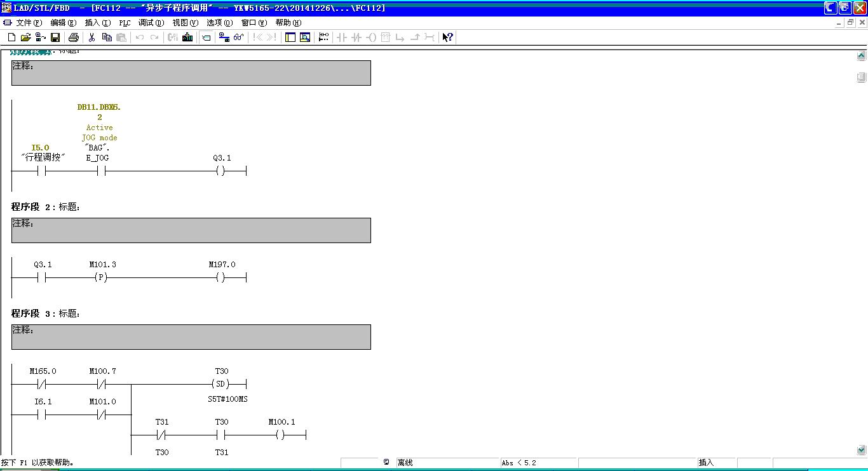
Task: Toggle the Overviews panel icon
Action: (290, 37)
